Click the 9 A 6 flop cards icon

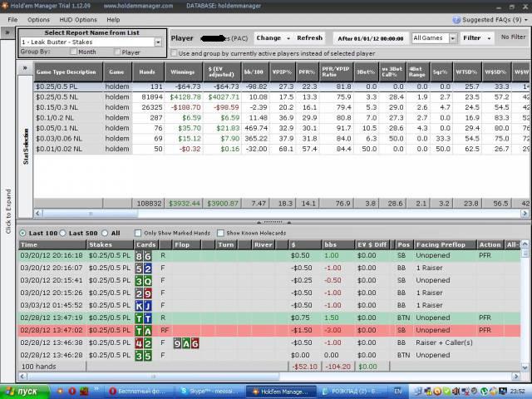(x=186, y=343)
